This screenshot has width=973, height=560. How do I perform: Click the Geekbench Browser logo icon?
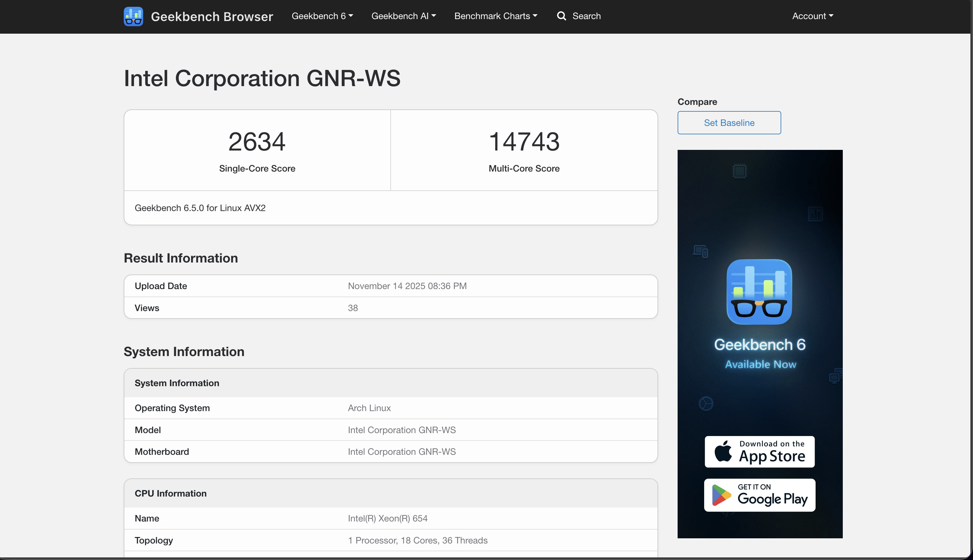point(133,16)
